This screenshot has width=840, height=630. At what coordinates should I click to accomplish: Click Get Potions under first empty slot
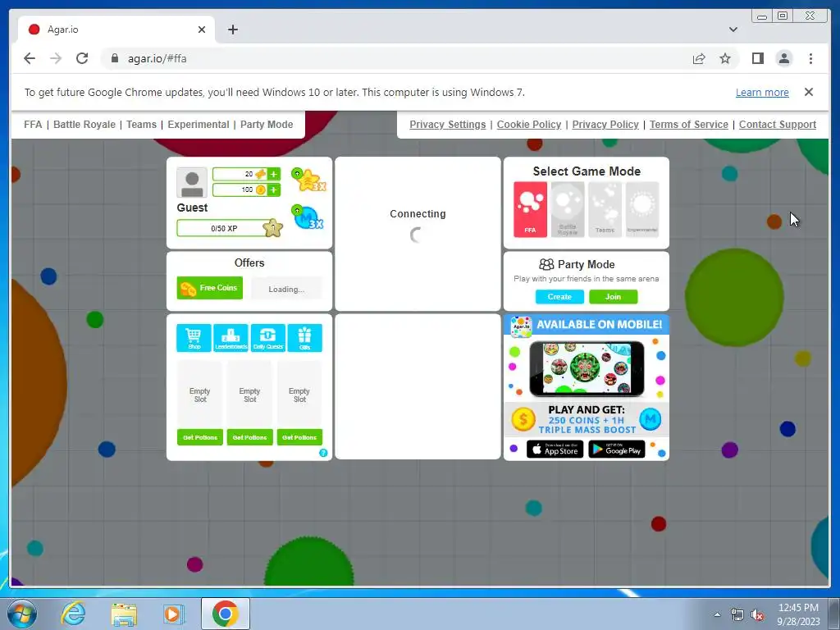coord(200,437)
